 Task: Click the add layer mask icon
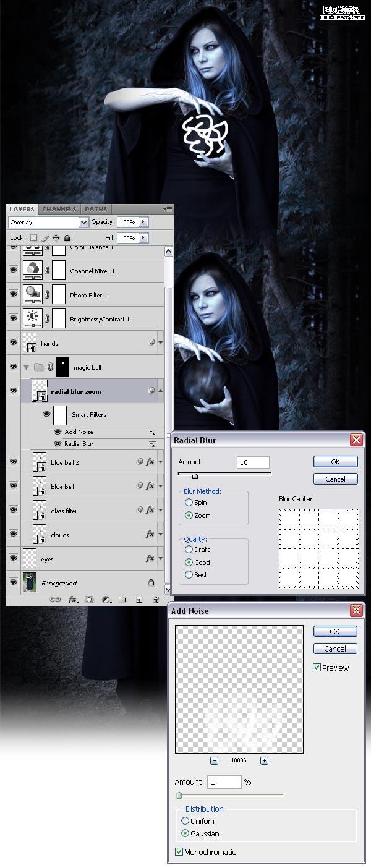[x=89, y=599]
